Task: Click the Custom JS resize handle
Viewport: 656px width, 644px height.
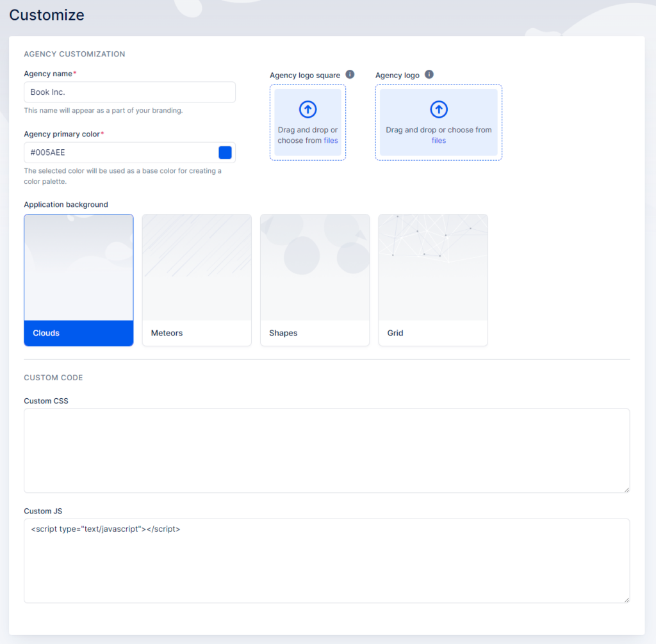Action: pos(626,599)
